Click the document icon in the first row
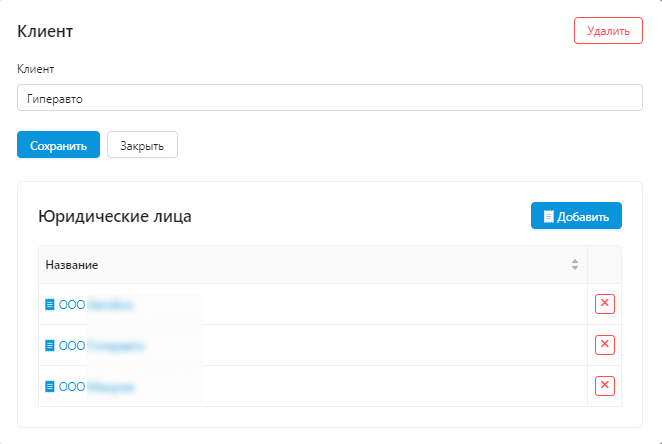Image resolution: width=662 pixels, height=444 pixels. [50, 304]
